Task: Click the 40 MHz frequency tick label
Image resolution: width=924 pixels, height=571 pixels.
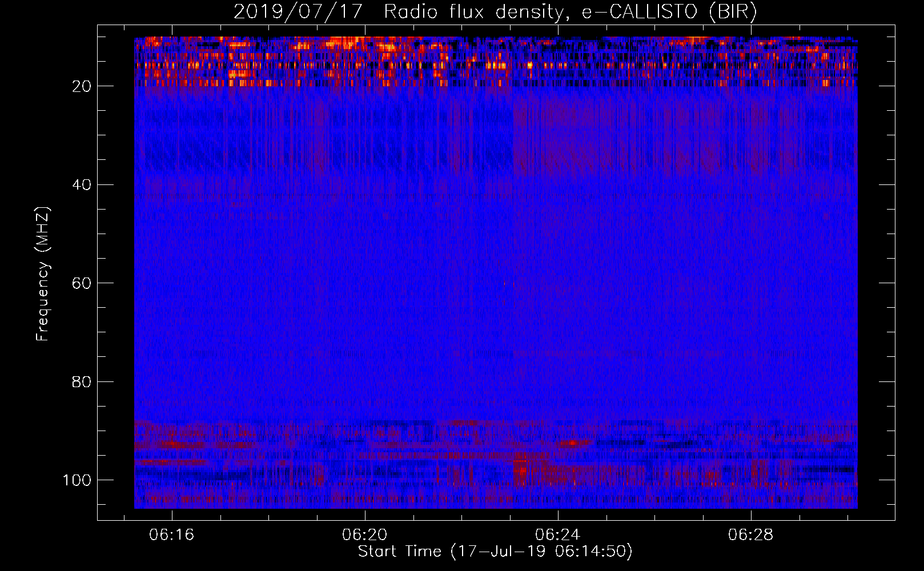Action: [x=82, y=184]
